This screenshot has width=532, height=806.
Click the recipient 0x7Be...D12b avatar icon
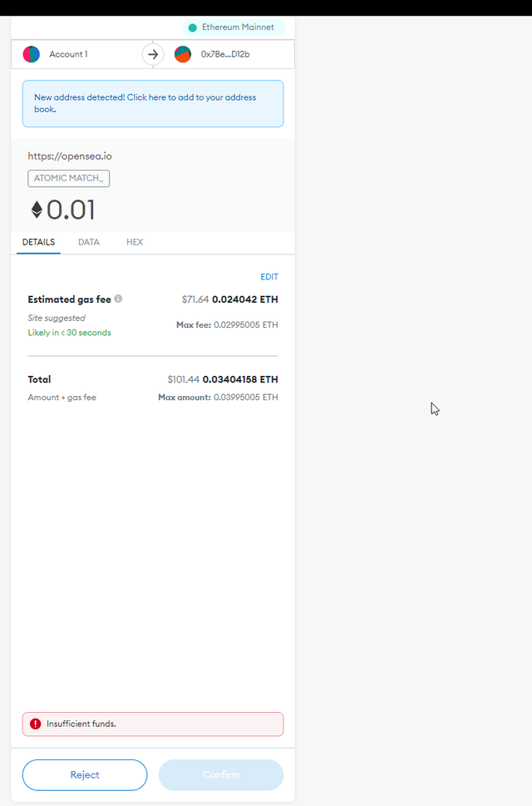(183, 55)
